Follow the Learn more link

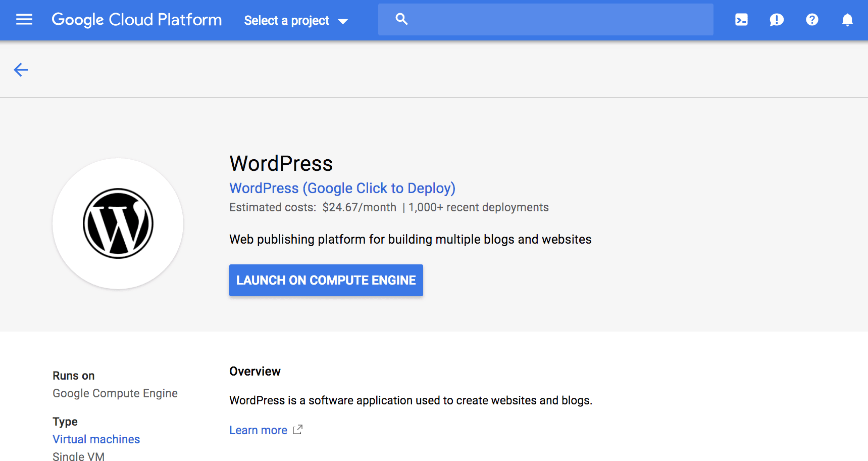pos(258,430)
